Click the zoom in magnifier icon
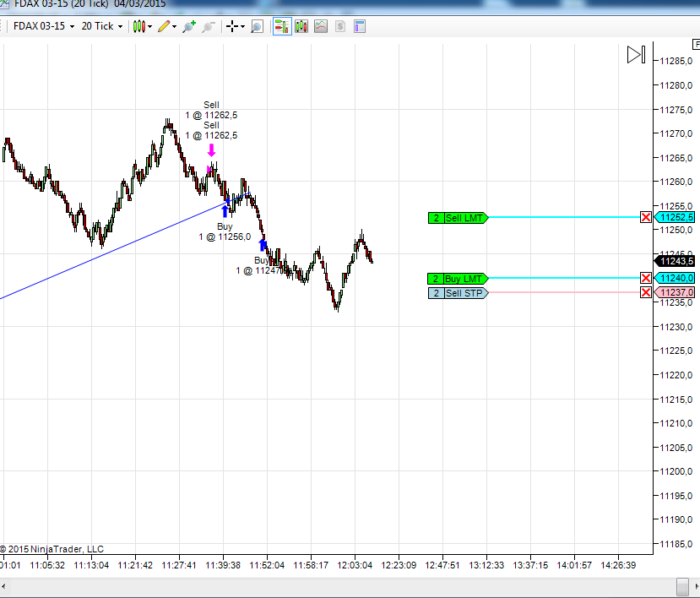This screenshot has width=700, height=598. click(x=189, y=26)
